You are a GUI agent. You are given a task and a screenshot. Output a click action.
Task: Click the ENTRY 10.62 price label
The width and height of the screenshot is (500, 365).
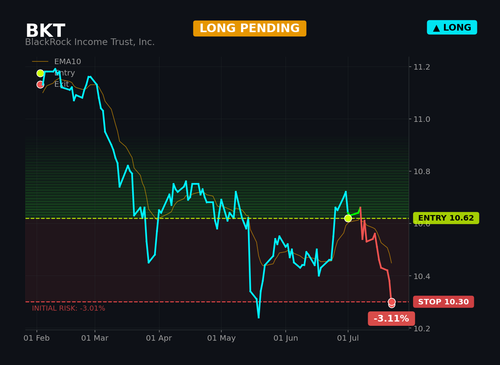click(446, 218)
